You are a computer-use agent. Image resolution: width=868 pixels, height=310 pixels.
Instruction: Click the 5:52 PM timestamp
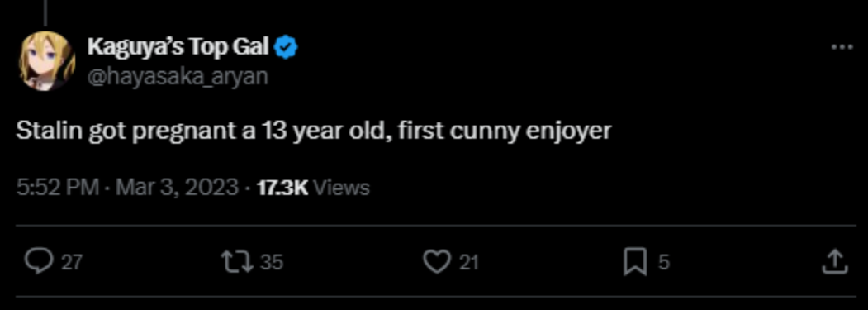(58, 188)
